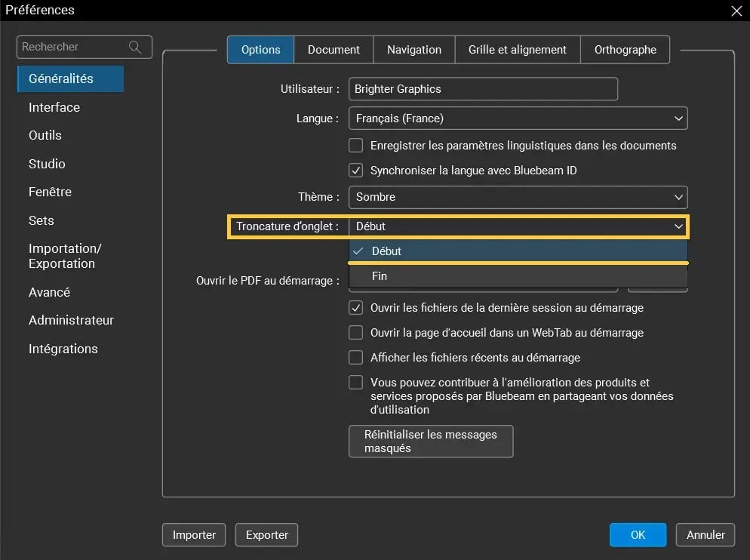Enable "Afficher les fichiers récents au démarrage"
The height and width of the screenshot is (560, 750).
[x=355, y=357]
